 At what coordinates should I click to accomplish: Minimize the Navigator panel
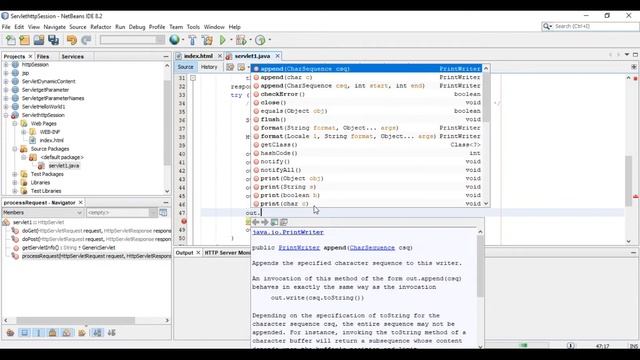166,202
